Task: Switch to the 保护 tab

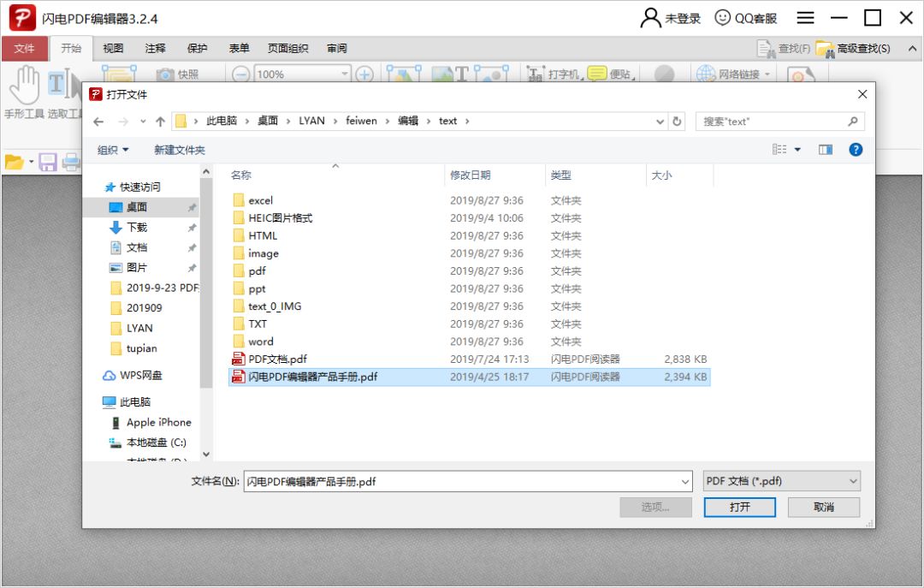Action: click(x=197, y=49)
